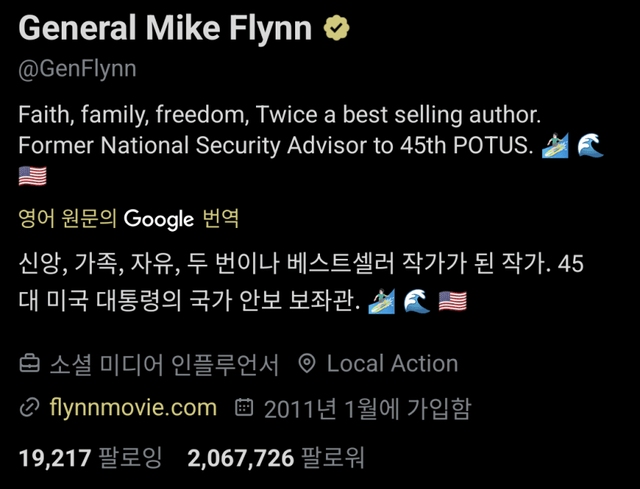This screenshot has height=489, width=640.
Task: Click the '영어 원문의 Google 번역' translation label
Action: tap(128, 218)
